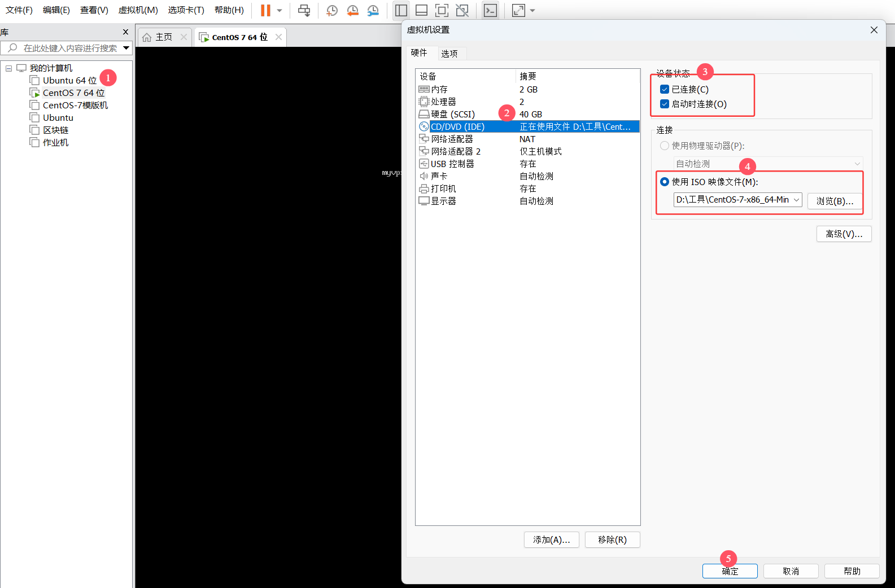
Task: Open the 选项卡(T) menu
Action: (x=186, y=10)
